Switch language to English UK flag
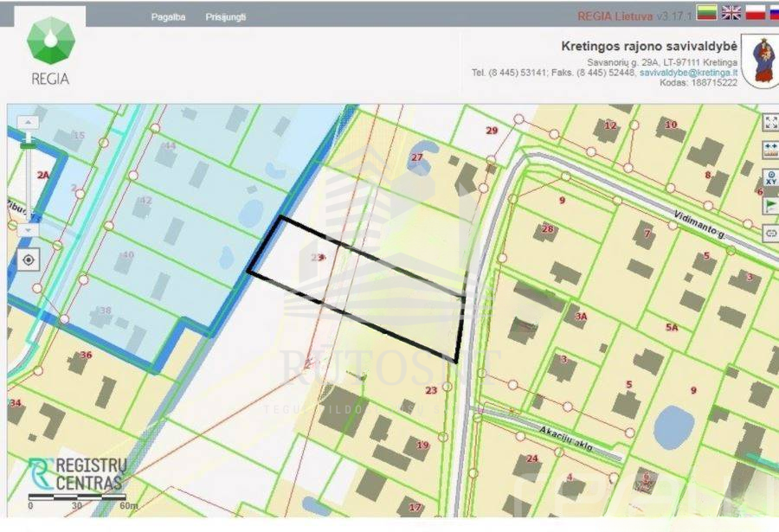Viewport: 779px width, 532px height. coord(731,12)
